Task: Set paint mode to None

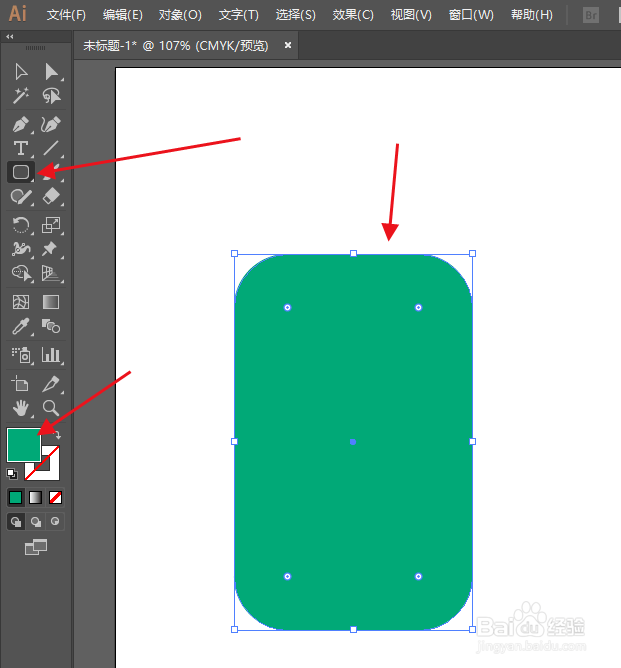Action: coord(55,497)
